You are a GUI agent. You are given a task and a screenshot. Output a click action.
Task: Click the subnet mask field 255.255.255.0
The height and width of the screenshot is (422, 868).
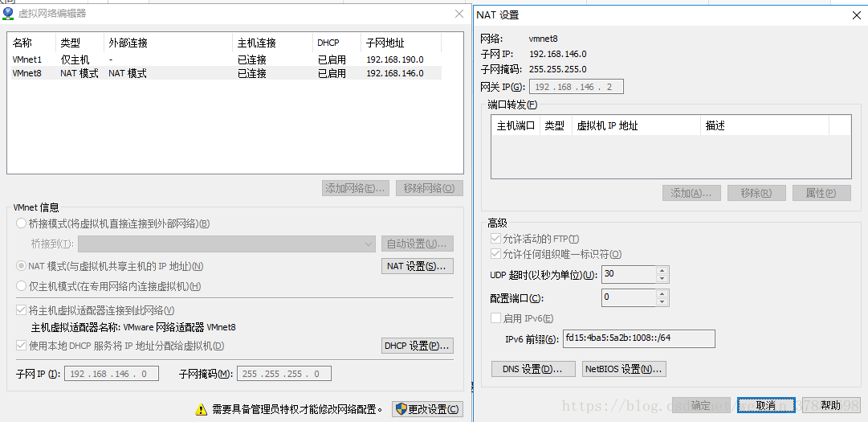tap(284, 374)
